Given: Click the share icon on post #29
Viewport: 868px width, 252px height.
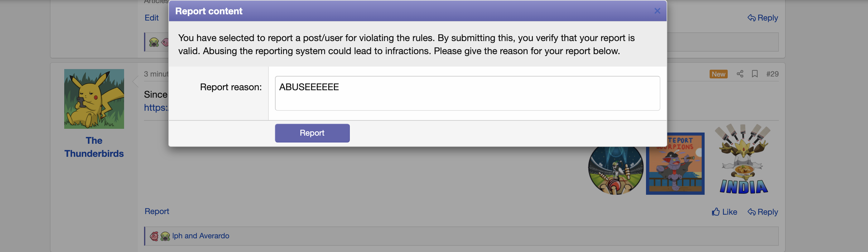Looking at the screenshot, I should (x=740, y=74).
